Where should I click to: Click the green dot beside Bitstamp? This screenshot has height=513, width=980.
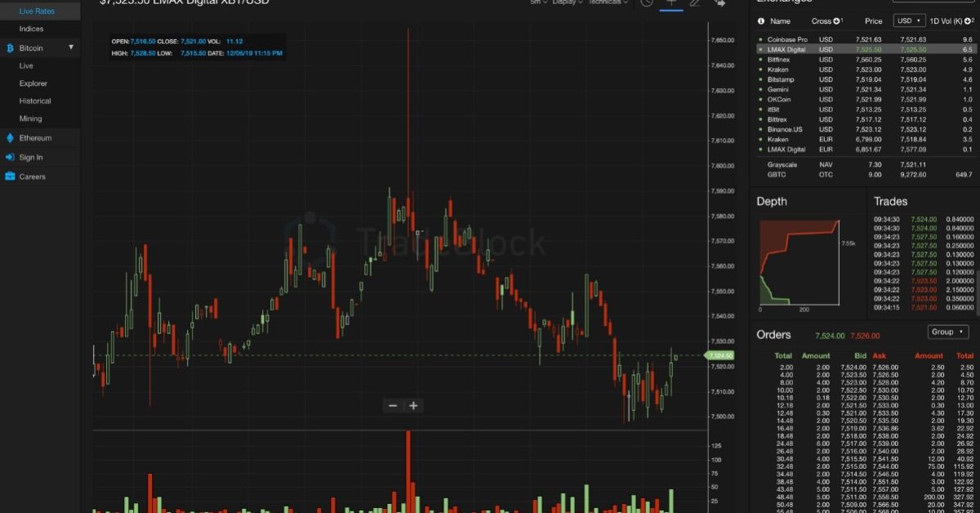tap(760, 79)
